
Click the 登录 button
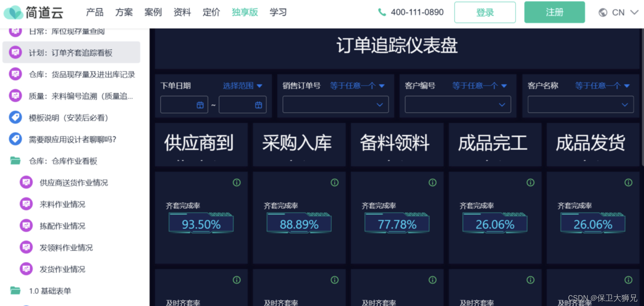click(485, 12)
